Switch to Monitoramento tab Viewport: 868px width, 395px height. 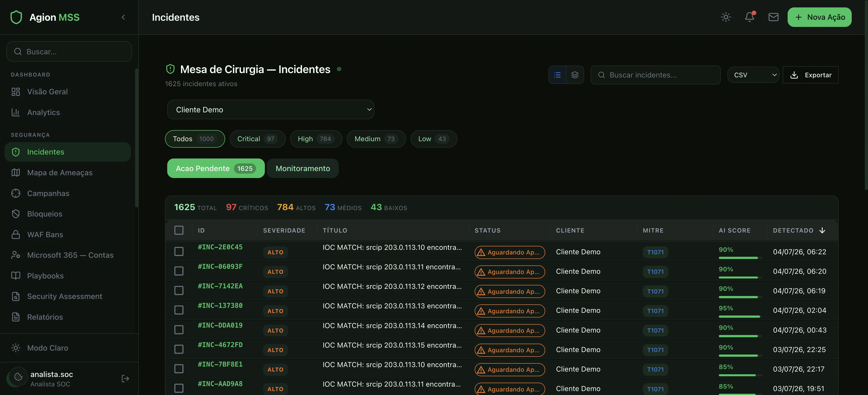303,168
